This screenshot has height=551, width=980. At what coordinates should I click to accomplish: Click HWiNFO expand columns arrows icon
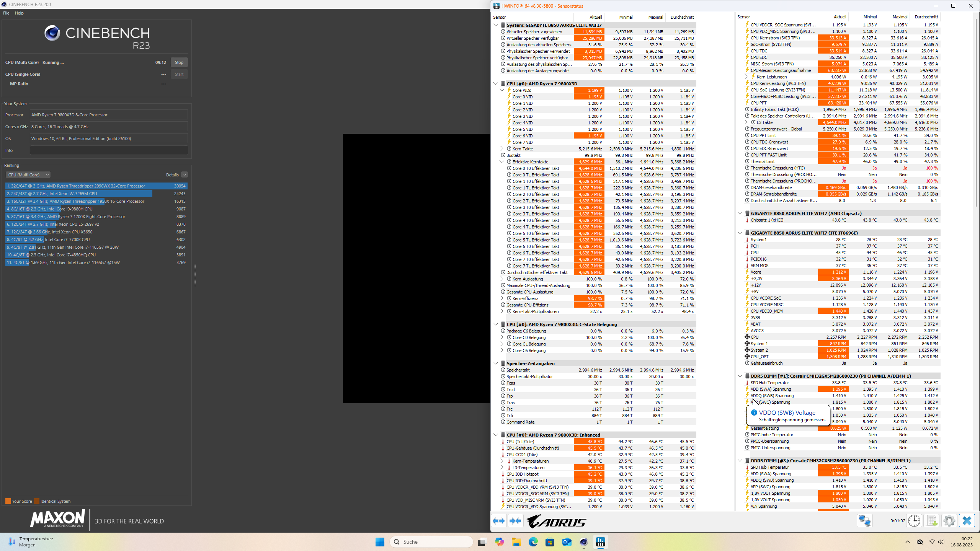(499, 521)
